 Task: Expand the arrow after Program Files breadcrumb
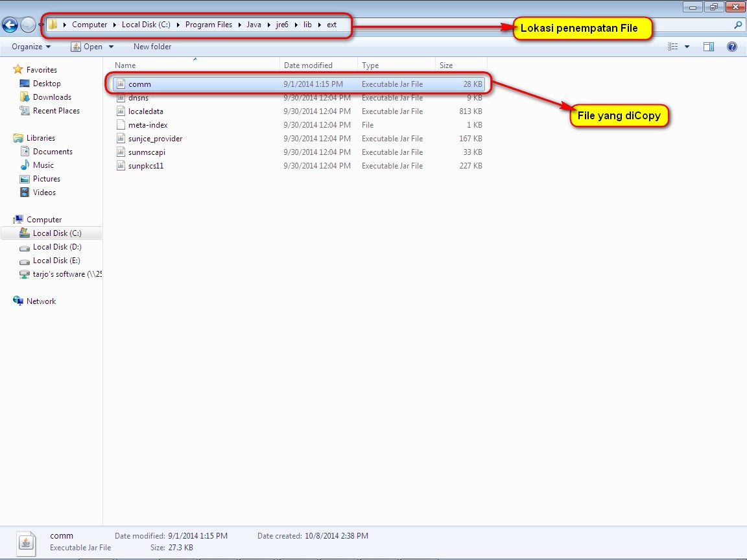tap(240, 25)
